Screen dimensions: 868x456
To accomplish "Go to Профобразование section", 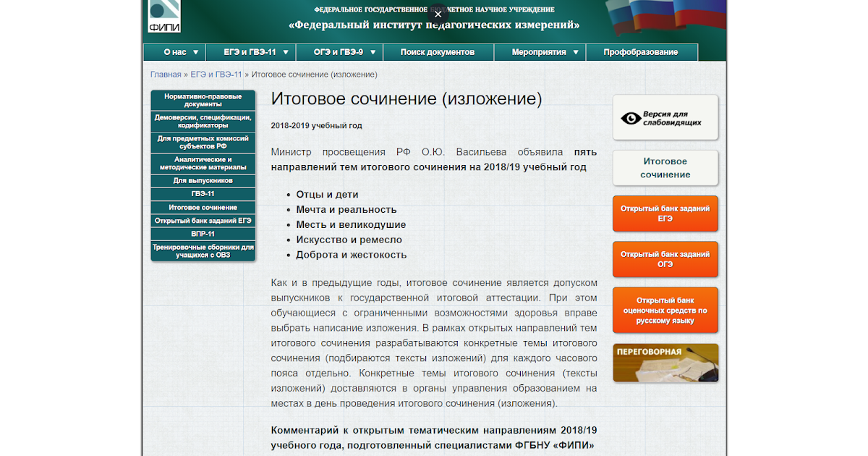I will pyautogui.click(x=641, y=52).
